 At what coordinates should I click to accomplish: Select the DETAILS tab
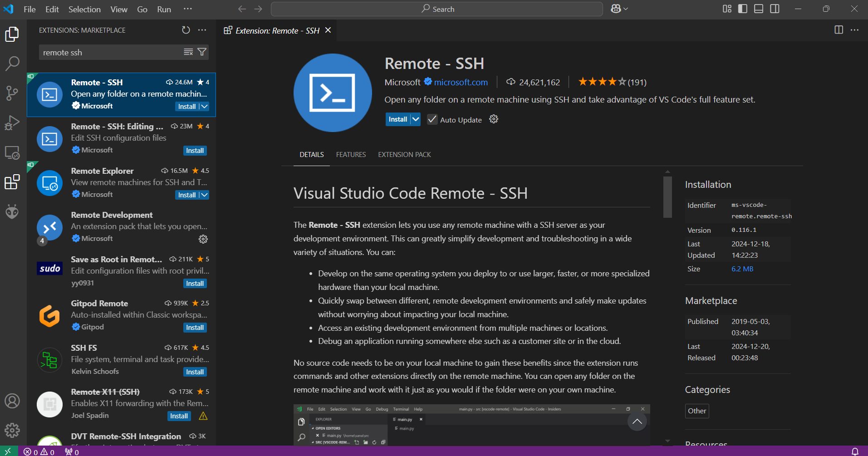[x=312, y=155]
